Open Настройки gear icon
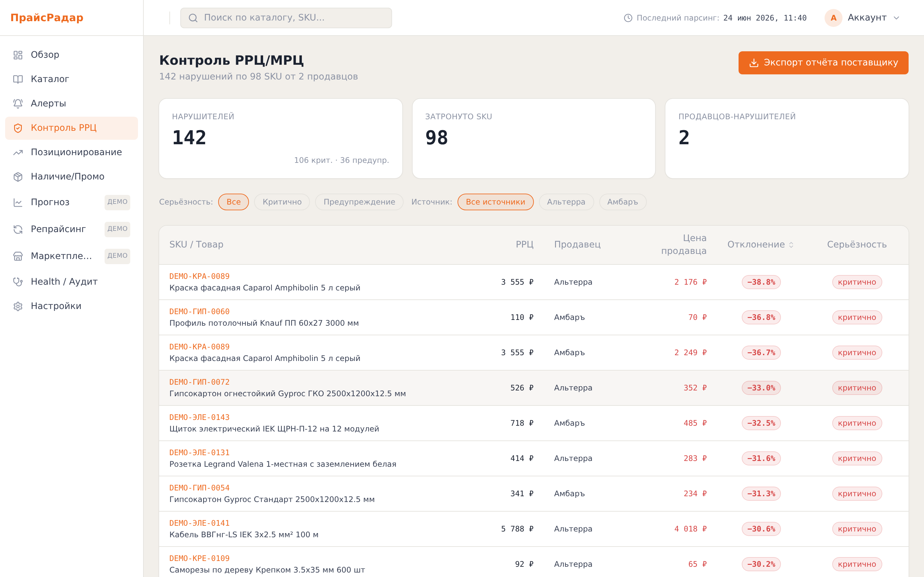 [18, 306]
